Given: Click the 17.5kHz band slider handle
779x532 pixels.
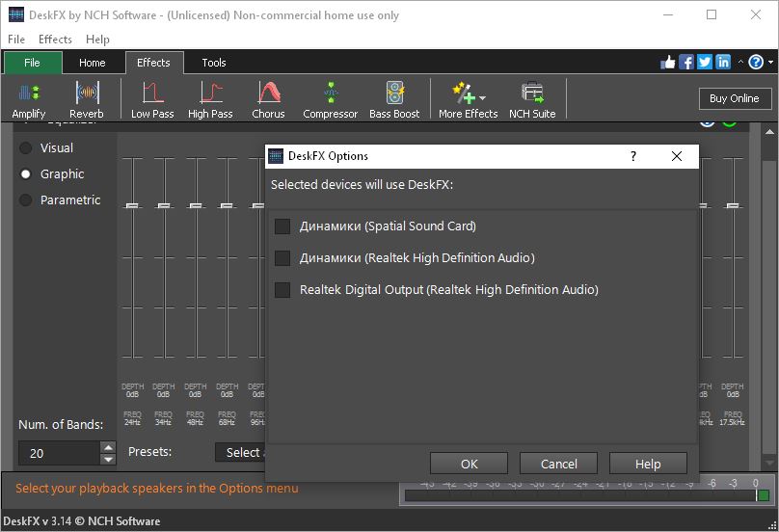Looking at the screenshot, I should [733, 205].
